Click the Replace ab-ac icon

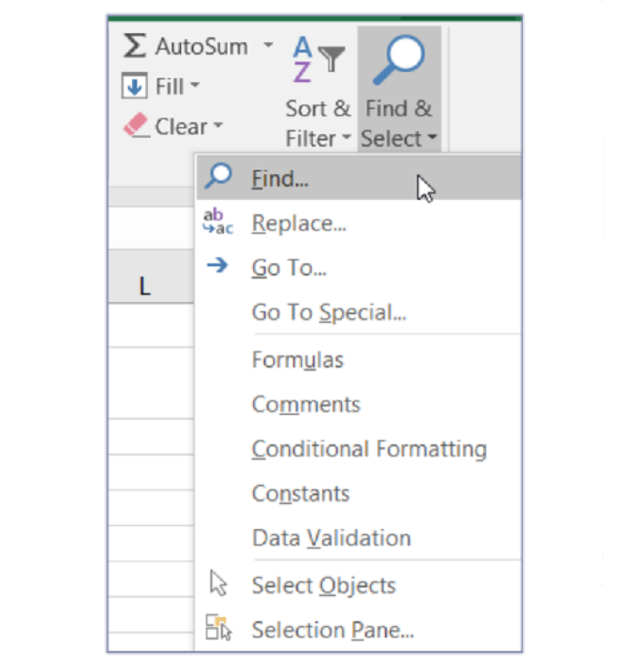click(218, 222)
